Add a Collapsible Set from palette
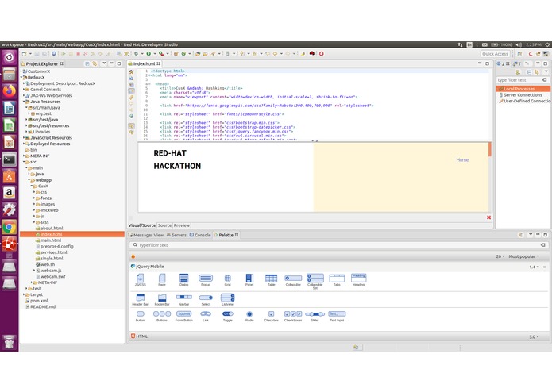The image size is (552, 392). [315, 281]
